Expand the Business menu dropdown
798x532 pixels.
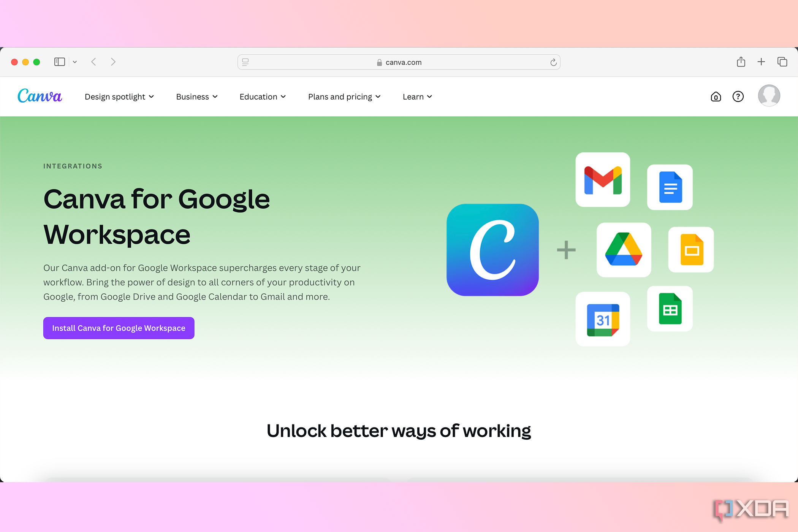(196, 96)
